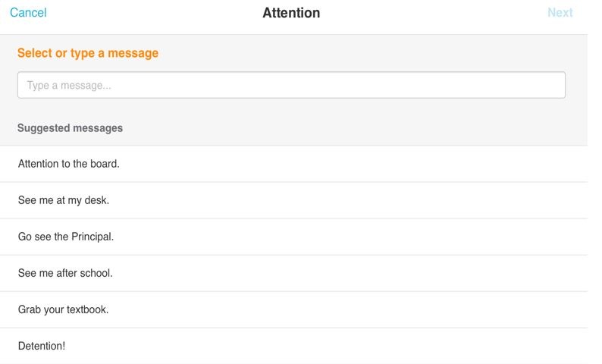Click the 'Suggested messages' section label
Screen dimensions: 602x364
pyautogui.click(x=70, y=128)
